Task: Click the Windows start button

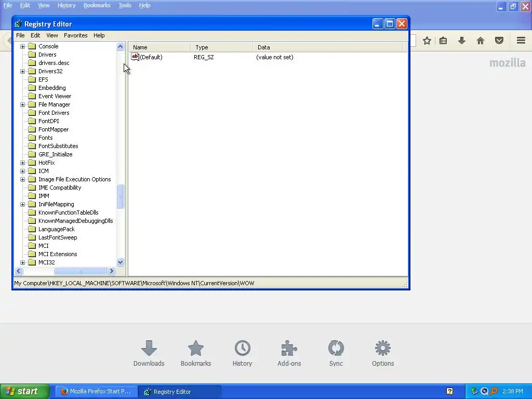Action: click(x=25, y=392)
